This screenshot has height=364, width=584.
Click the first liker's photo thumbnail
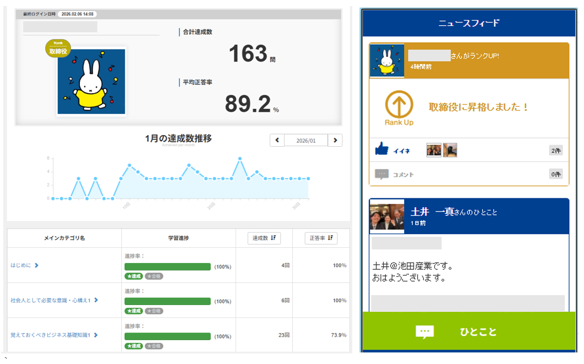pos(434,150)
